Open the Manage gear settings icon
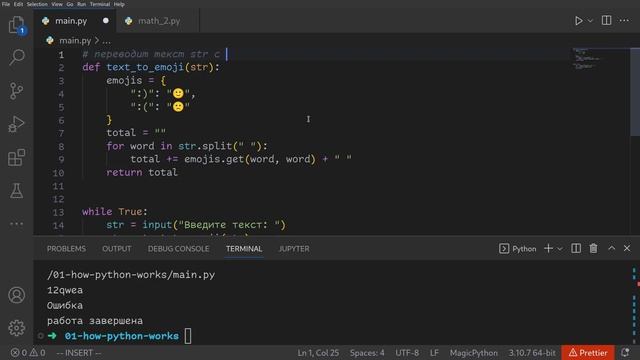The width and height of the screenshot is (640, 360). point(16,328)
